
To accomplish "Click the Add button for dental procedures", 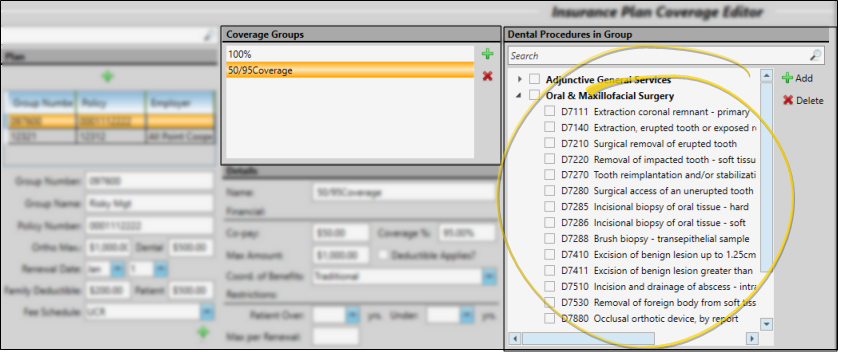I will tap(797, 79).
